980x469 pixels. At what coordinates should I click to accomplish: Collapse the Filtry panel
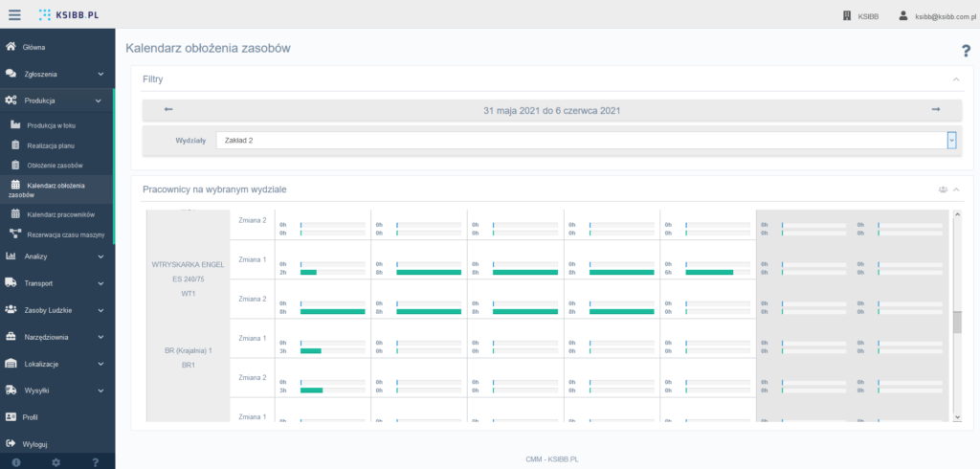point(955,79)
